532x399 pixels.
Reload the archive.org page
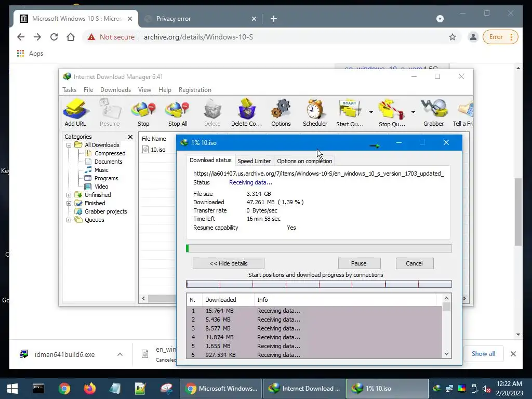(x=54, y=37)
